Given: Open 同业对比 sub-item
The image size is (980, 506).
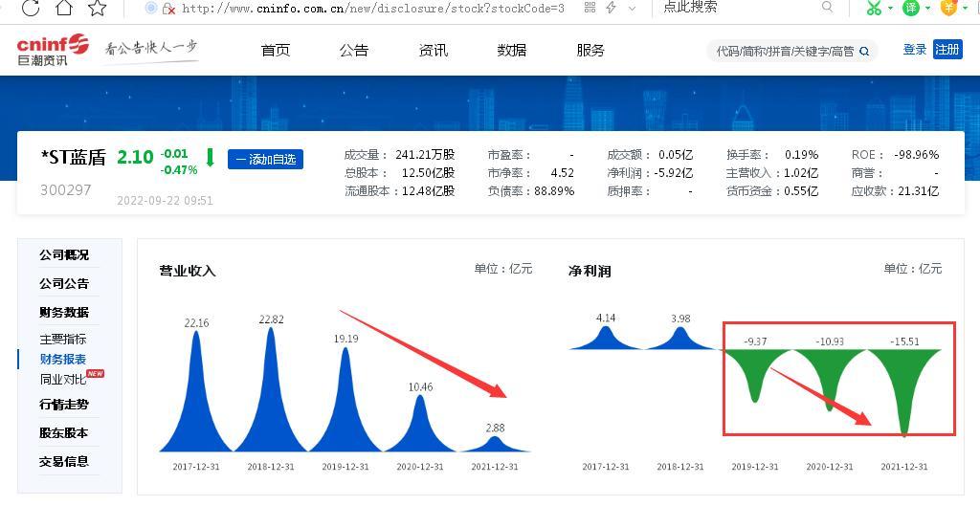Looking at the screenshot, I should pyautogui.click(x=63, y=379).
